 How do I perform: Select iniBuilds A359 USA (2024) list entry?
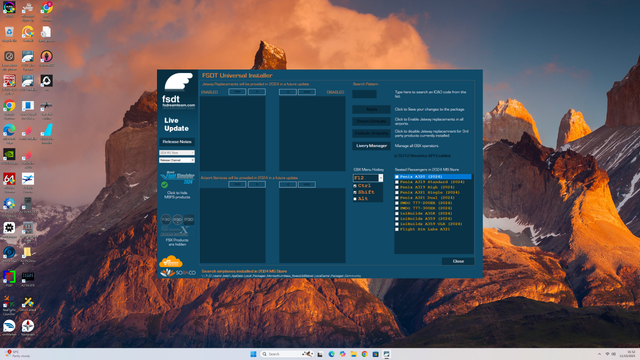[431, 224]
